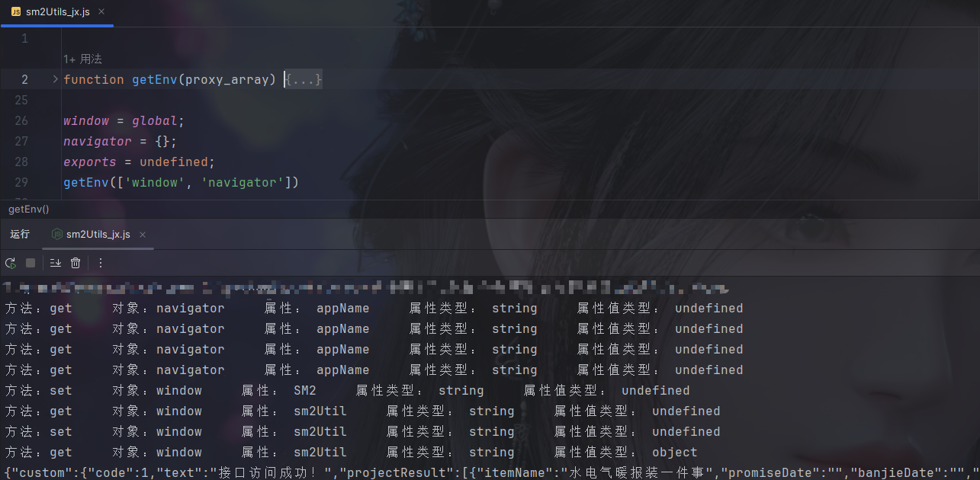Select the sm2Utils_jx.js editor tab
980x480 pixels.
(58, 12)
